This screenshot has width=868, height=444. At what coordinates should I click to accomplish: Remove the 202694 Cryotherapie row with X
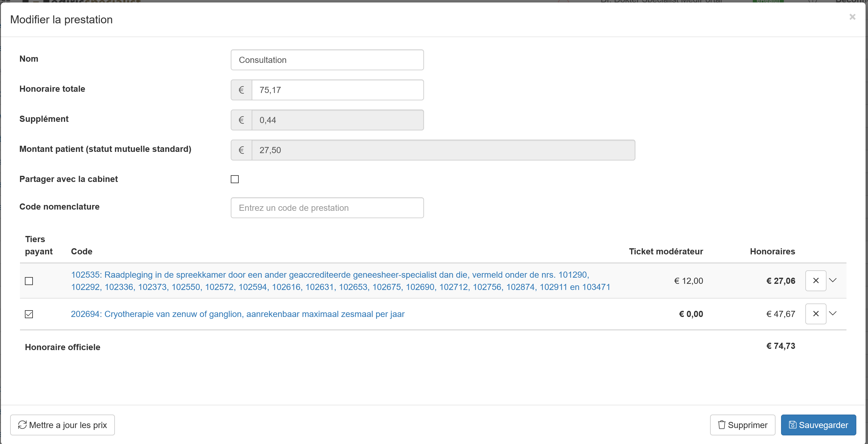pos(815,314)
